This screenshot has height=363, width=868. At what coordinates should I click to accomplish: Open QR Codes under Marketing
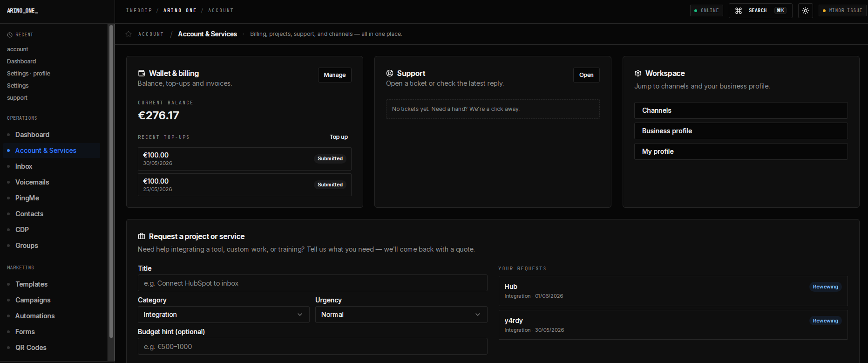[52, 348]
